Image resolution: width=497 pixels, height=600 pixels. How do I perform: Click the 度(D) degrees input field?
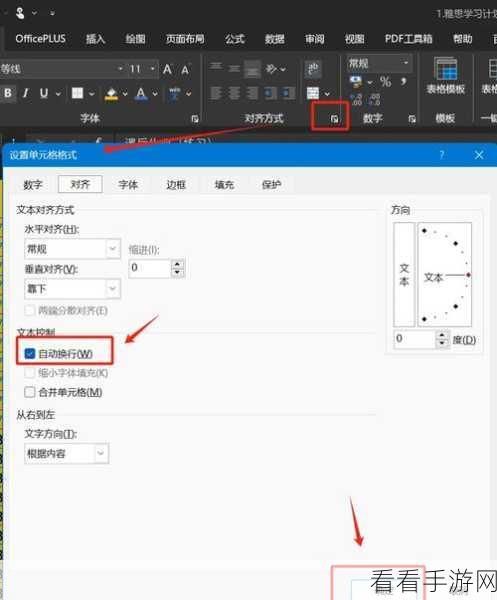click(x=414, y=339)
